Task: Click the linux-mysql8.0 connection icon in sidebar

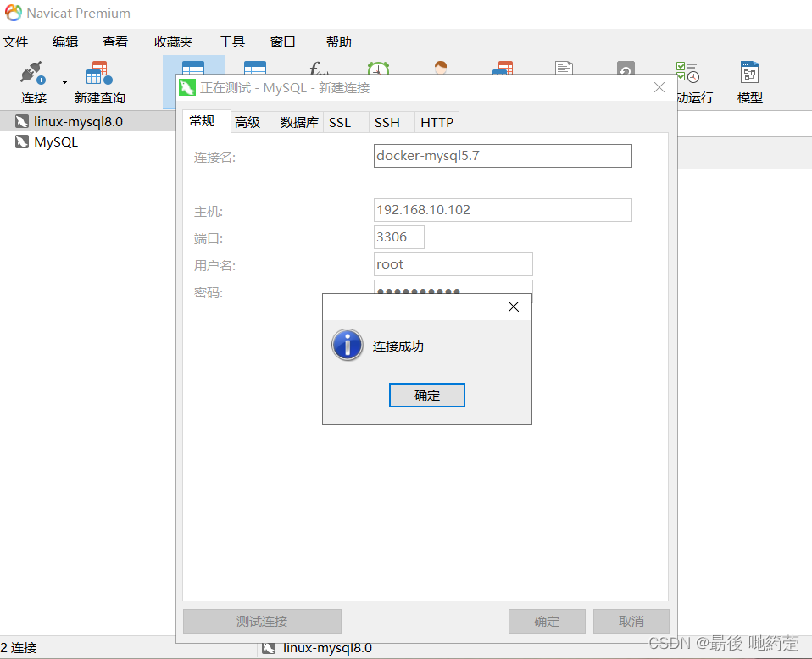Action: point(22,122)
